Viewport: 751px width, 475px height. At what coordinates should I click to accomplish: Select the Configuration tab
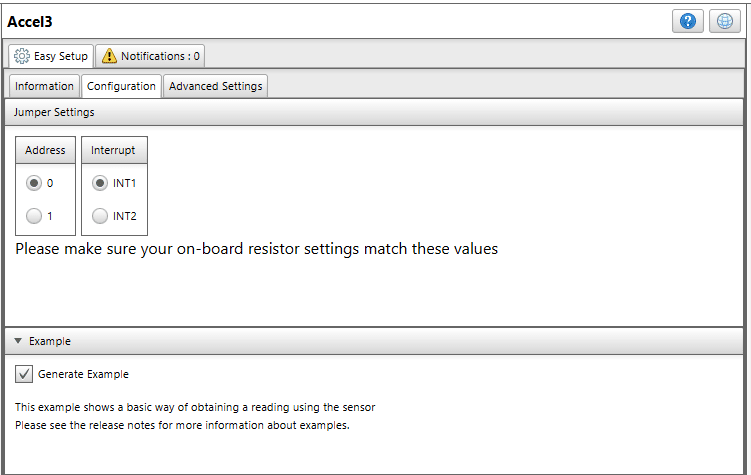pos(121,86)
